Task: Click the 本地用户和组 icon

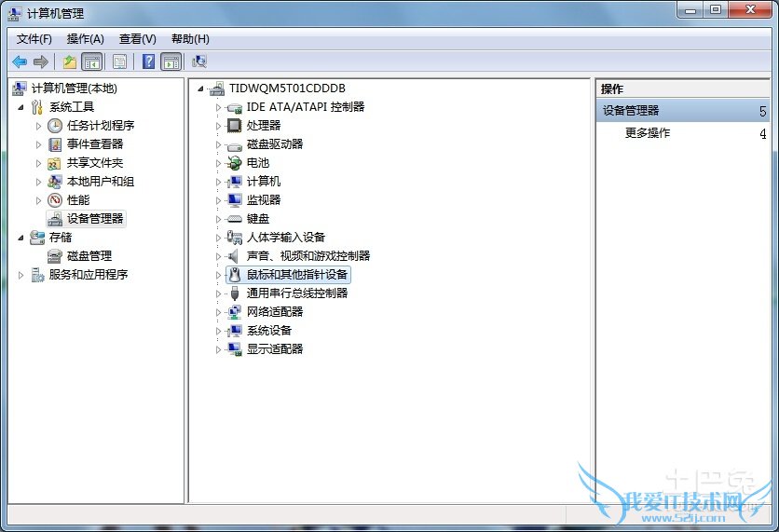Action: [55, 182]
